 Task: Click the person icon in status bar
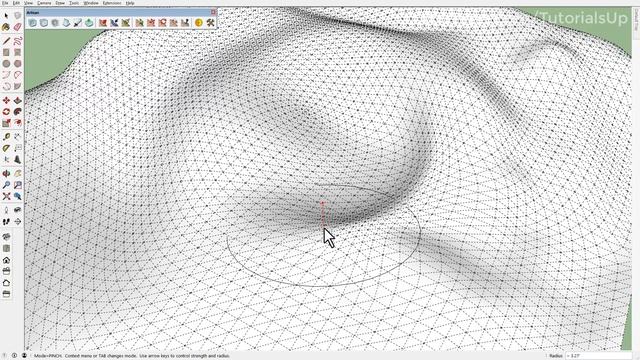24,356
